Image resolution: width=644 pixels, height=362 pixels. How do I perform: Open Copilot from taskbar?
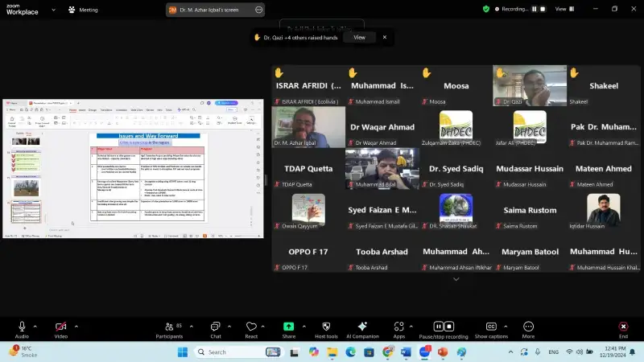pyautogui.click(x=314, y=352)
